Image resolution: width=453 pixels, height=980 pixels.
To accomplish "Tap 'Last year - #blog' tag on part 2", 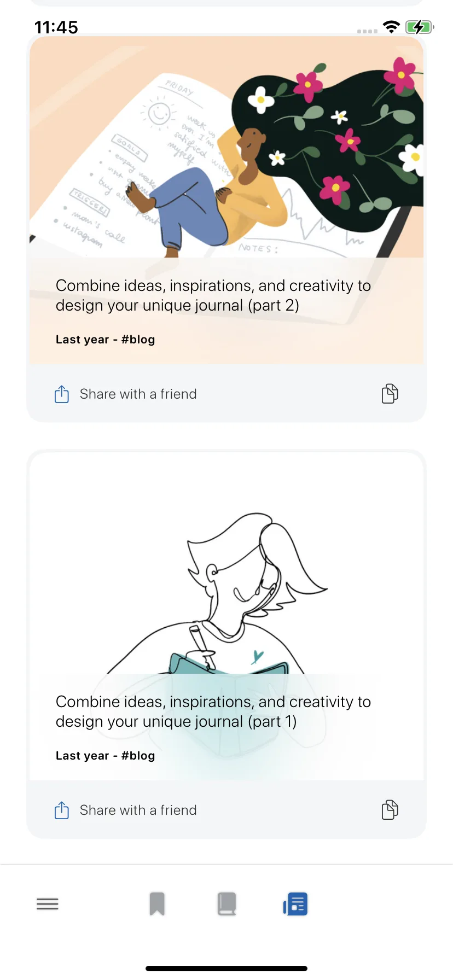I will coord(106,340).
